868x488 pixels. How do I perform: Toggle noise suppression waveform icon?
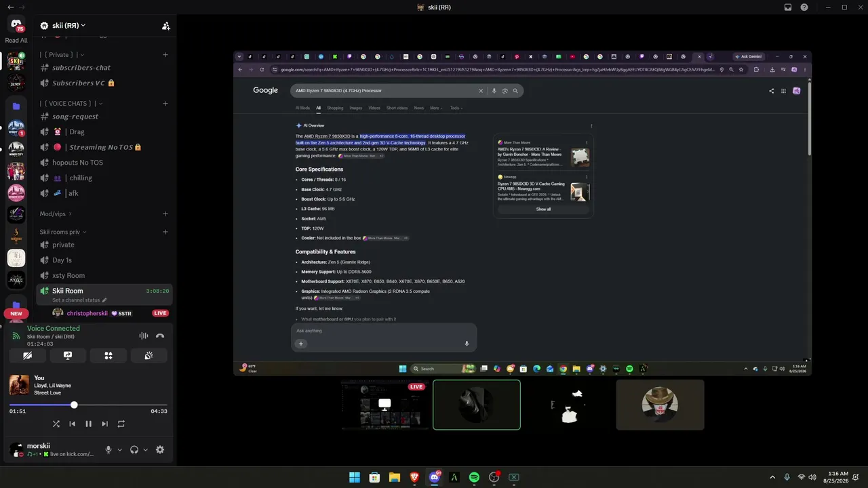pyautogui.click(x=144, y=335)
